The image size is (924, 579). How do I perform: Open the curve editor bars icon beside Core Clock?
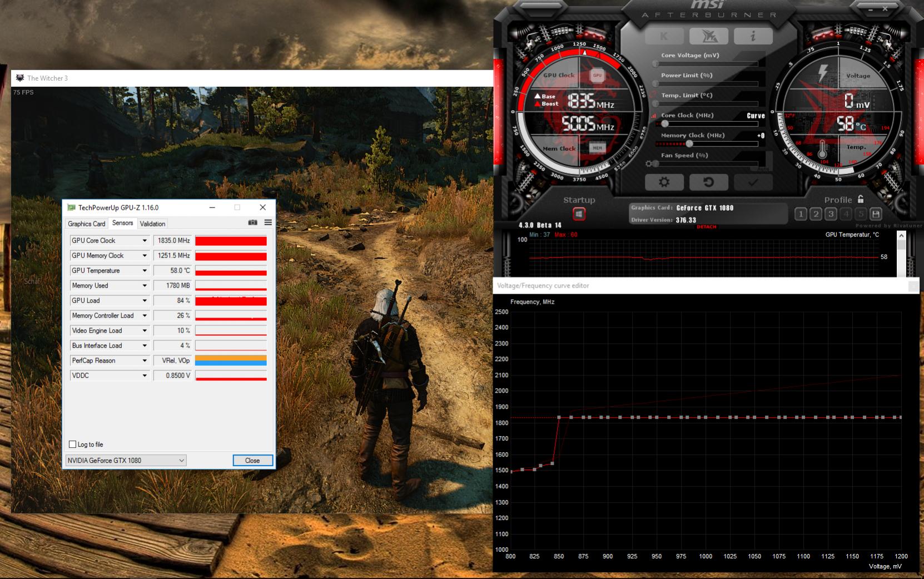[x=654, y=116]
